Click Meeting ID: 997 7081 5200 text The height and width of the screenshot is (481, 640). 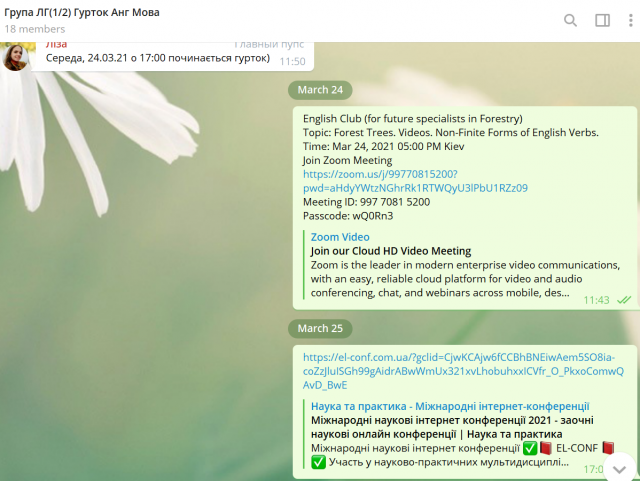[x=366, y=202]
